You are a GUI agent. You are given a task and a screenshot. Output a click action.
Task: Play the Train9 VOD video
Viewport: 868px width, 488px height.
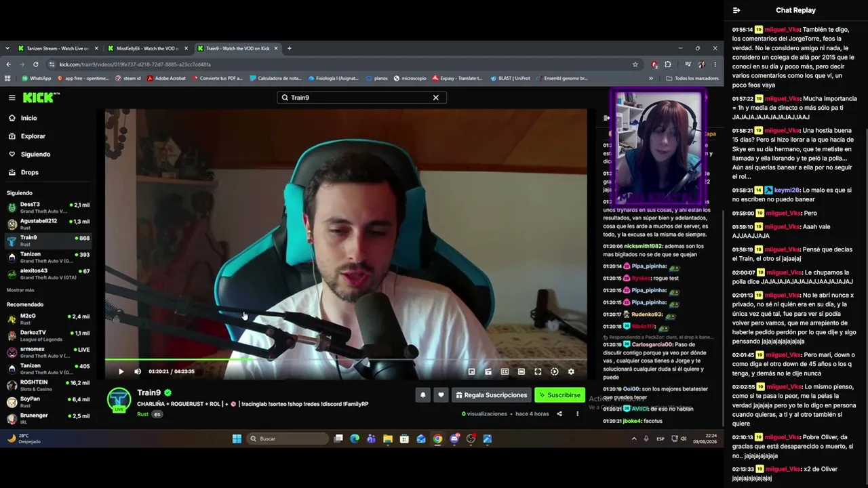click(x=121, y=371)
